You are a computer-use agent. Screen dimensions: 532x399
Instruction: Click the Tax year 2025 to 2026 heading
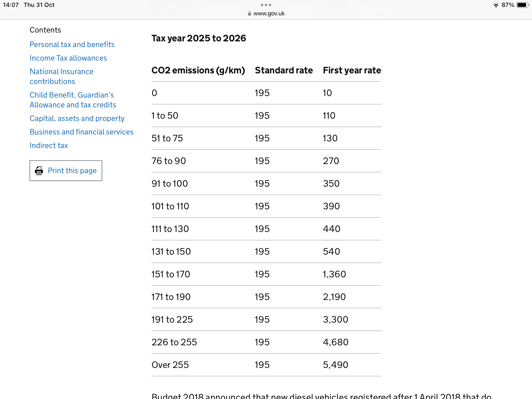click(x=199, y=38)
